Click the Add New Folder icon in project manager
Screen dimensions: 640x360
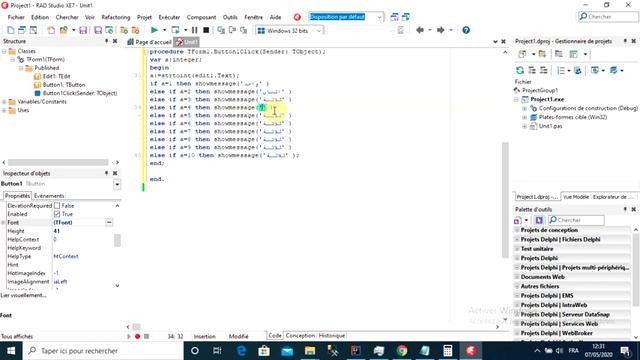[542, 54]
